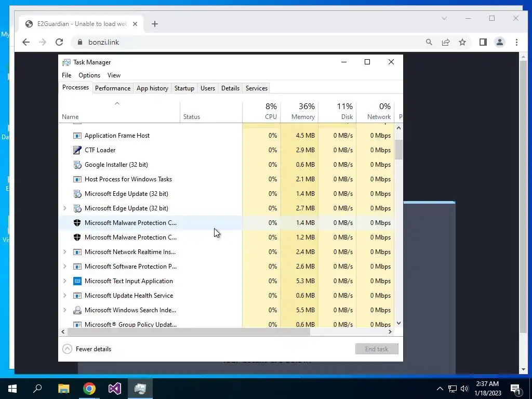Image resolution: width=532 pixels, height=399 pixels.
Task: Open the Chrome profile avatar
Action: (x=499, y=42)
